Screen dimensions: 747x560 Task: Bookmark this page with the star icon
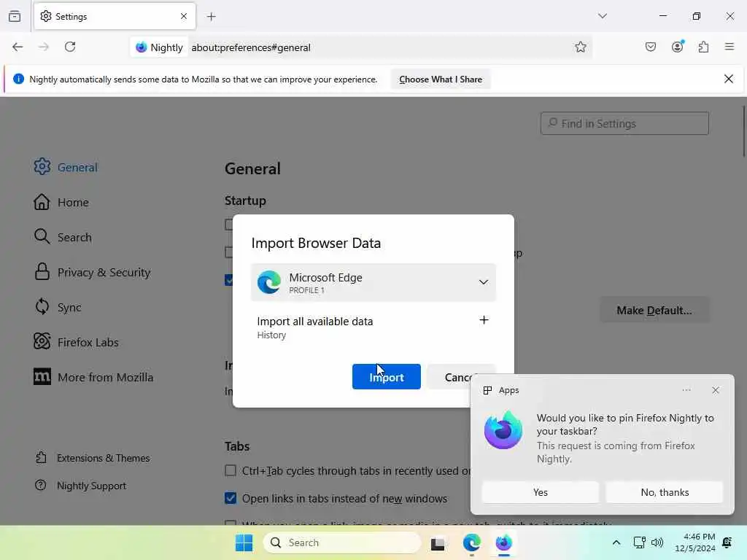tap(580, 47)
